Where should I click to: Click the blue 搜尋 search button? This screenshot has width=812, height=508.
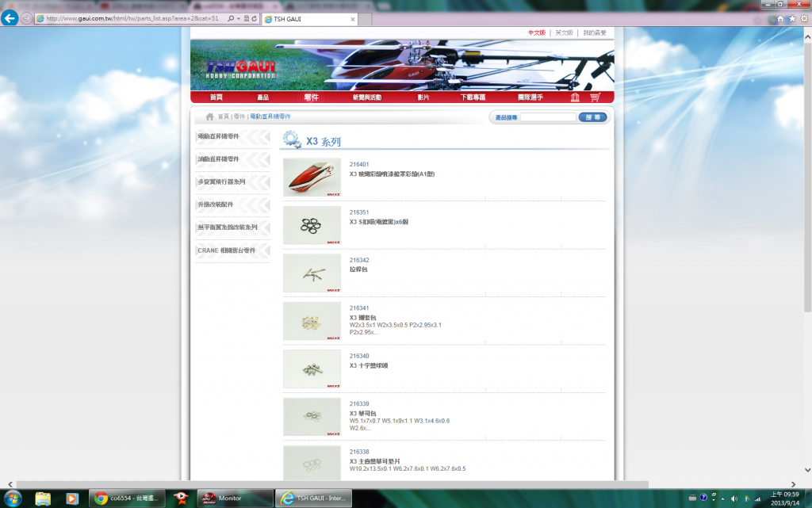(x=592, y=117)
